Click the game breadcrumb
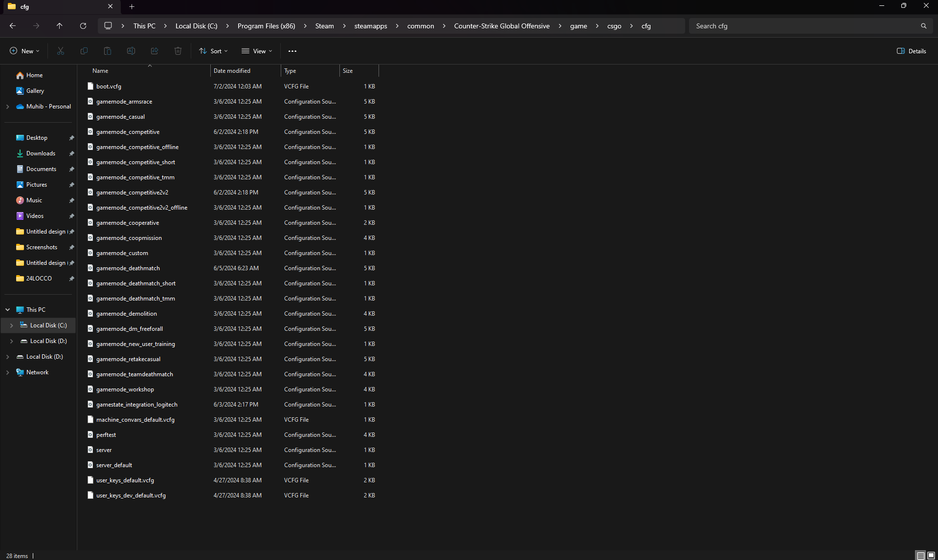The image size is (938, 560). click(579, 26)
